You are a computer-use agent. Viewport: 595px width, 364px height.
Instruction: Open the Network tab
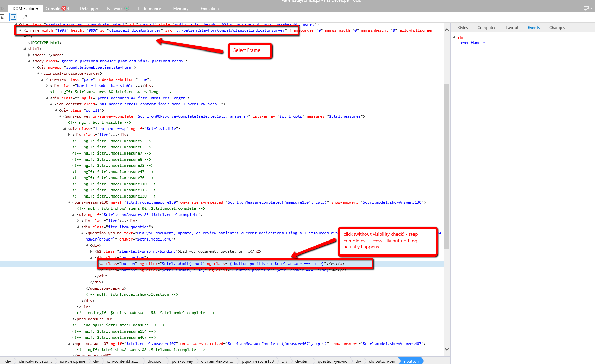pyautogui.click(x=115, y=9)
